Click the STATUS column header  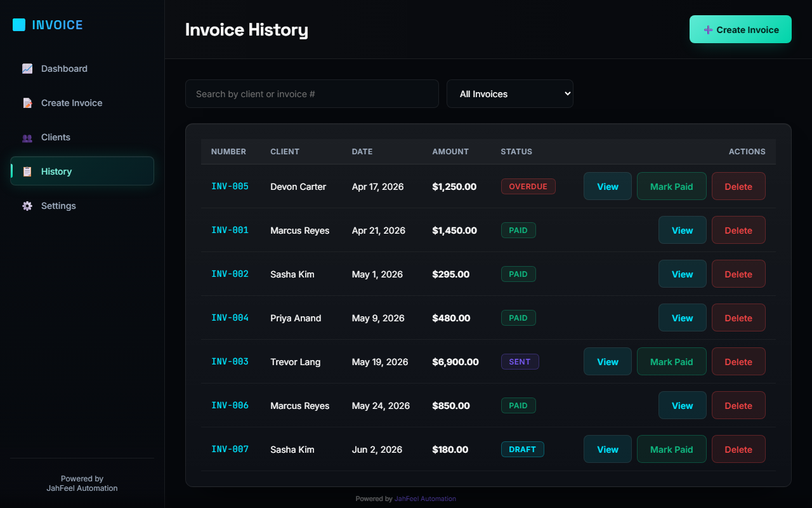[516, 152]
